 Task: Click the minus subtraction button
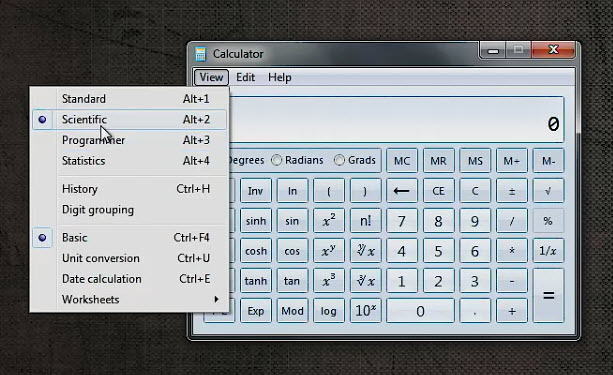click(511, 281)
